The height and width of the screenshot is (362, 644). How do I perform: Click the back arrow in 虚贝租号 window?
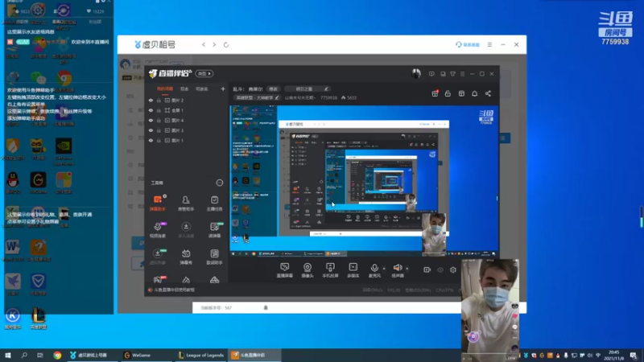[204, 44]
